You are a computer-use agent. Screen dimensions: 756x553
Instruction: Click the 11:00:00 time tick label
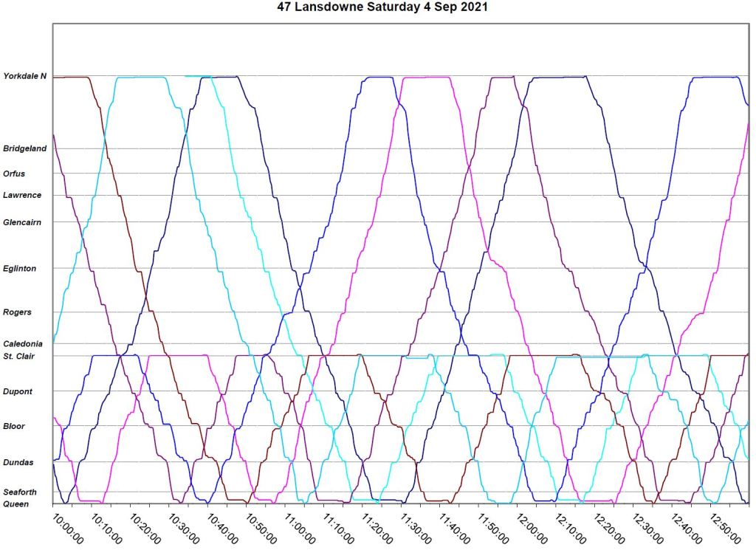[299, 525]
